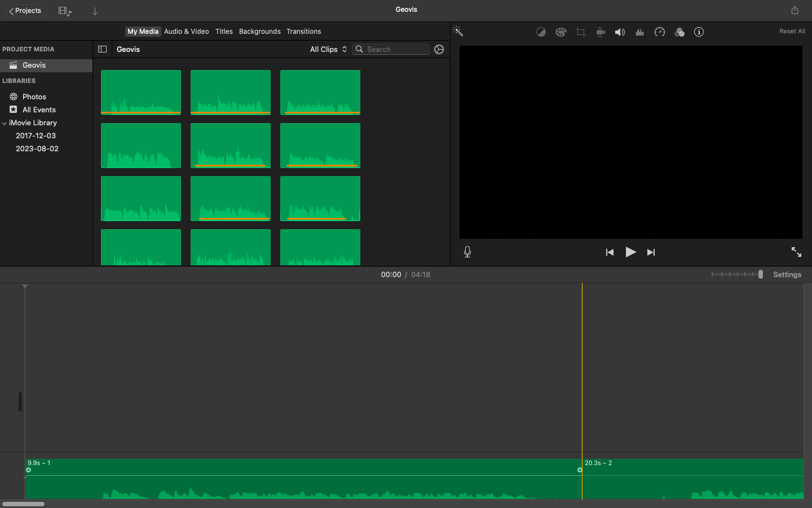Open the stabilization camera tool

pyautogui.click(x=601, y=32)
